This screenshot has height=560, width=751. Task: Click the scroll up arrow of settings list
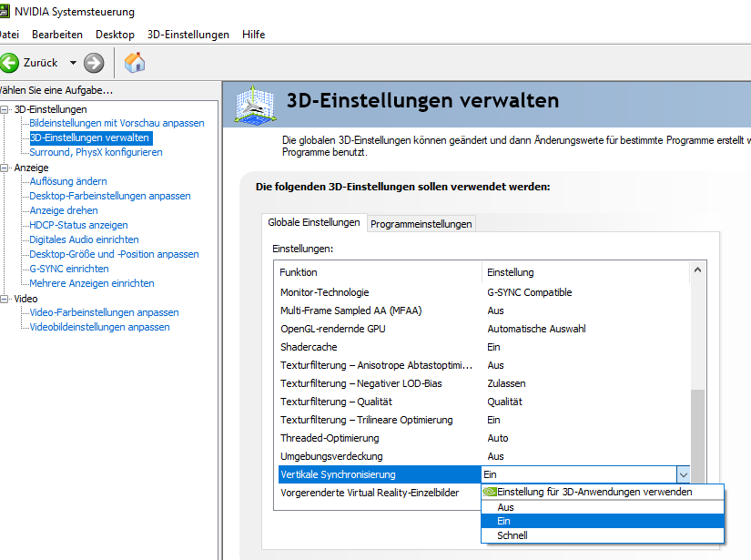[697, 270]
